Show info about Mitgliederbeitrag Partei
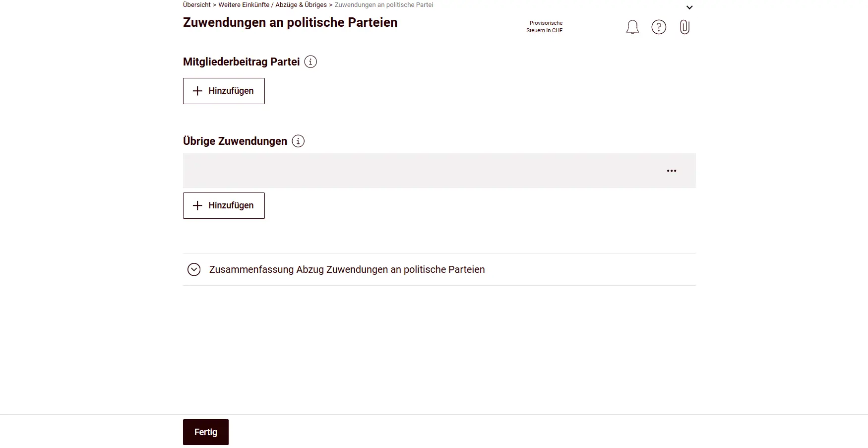This screenshot has height=448, width=868. [x=311, y=62]
